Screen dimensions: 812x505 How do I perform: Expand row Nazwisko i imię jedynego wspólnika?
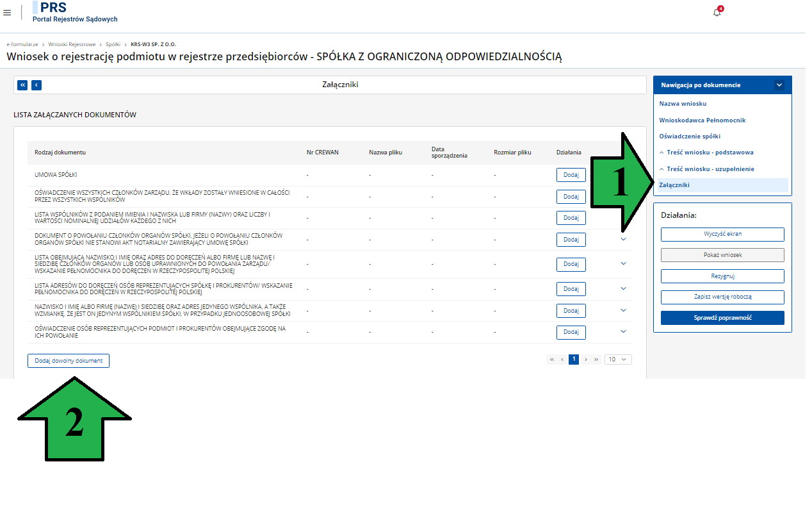pyautogui.click(x=624, y=310)
